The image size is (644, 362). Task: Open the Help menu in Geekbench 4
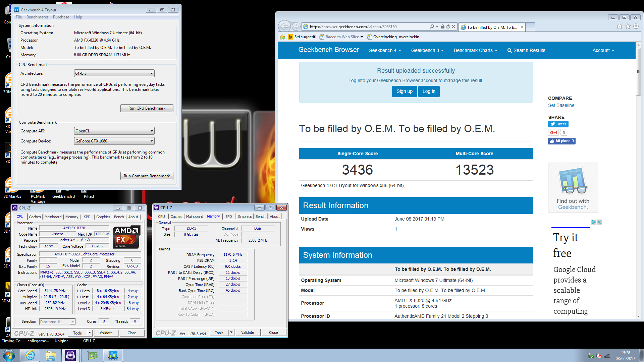78,17
